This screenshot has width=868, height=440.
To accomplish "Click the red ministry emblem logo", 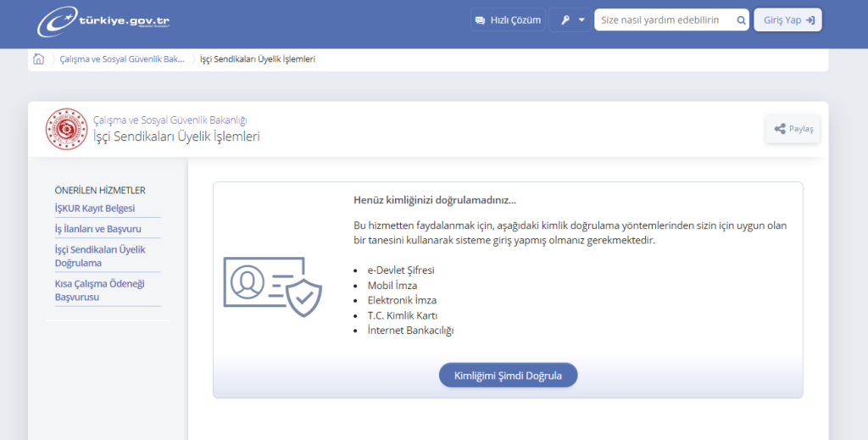I will [66, 129].
